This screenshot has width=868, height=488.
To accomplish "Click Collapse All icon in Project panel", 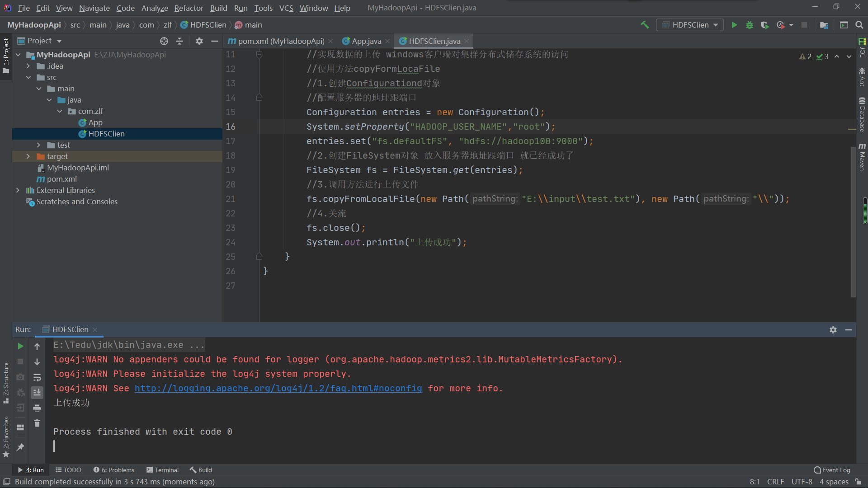I will click(179, 41).
